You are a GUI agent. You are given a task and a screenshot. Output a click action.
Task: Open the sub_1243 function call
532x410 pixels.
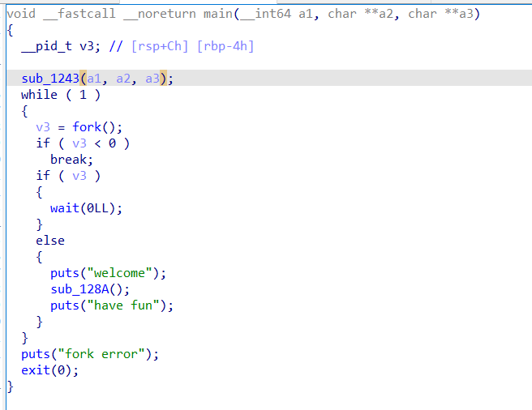pyautogui.click(x=50, y=79)
